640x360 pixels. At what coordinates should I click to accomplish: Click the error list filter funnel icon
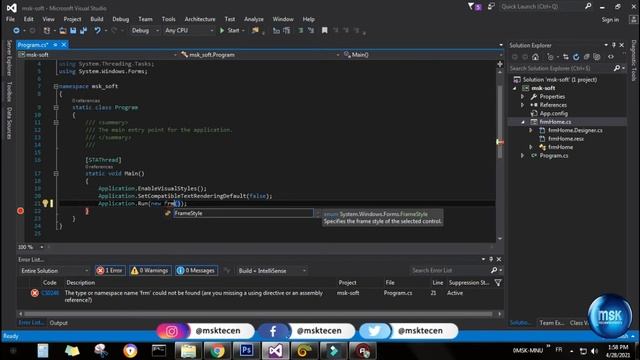[498, 282]
